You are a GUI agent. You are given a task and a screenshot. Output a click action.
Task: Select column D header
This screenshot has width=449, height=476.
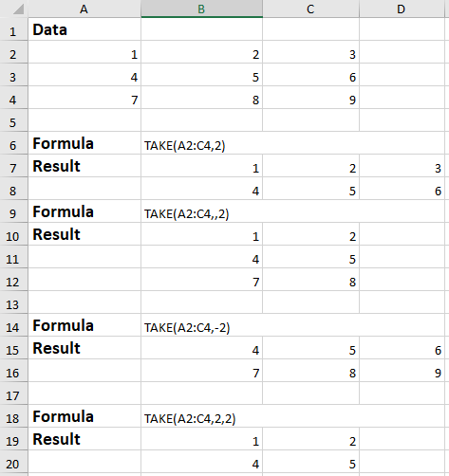click(x=402, y=9)
